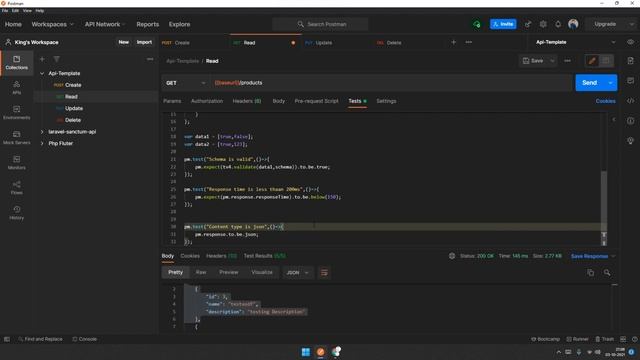Screen dimensions: 640x360
Task: Click the plus icon to create a collection
Action: [x=42, y=59]
